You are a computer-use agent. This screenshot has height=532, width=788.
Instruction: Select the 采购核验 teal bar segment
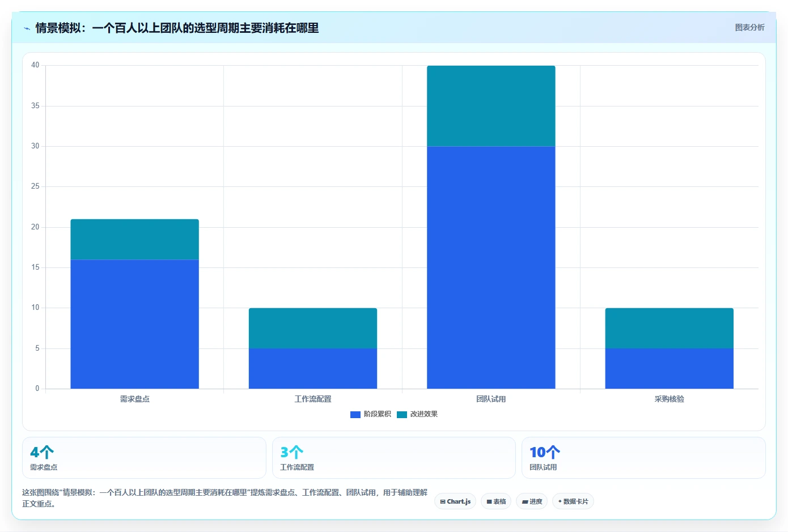click(x=670, y=328)
